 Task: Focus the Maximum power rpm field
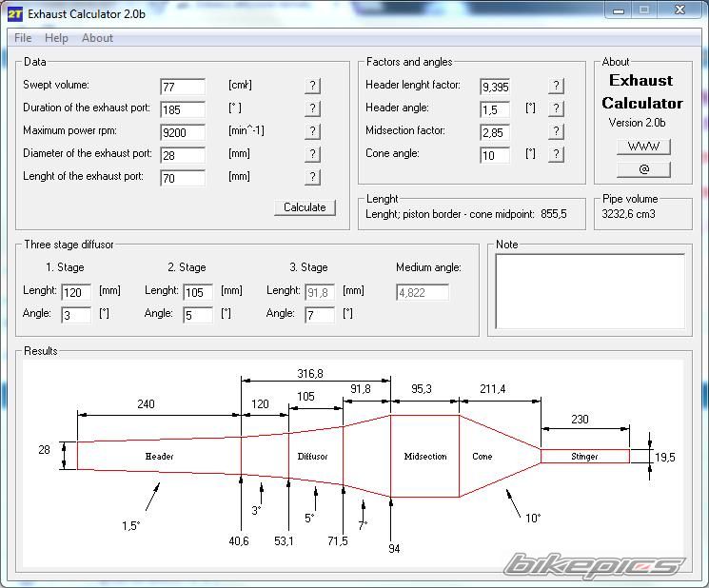coord(183,132)
